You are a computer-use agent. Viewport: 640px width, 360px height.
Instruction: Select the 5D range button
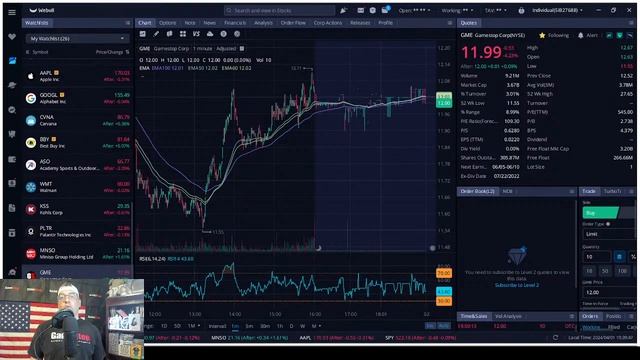(x=177, y=326)
